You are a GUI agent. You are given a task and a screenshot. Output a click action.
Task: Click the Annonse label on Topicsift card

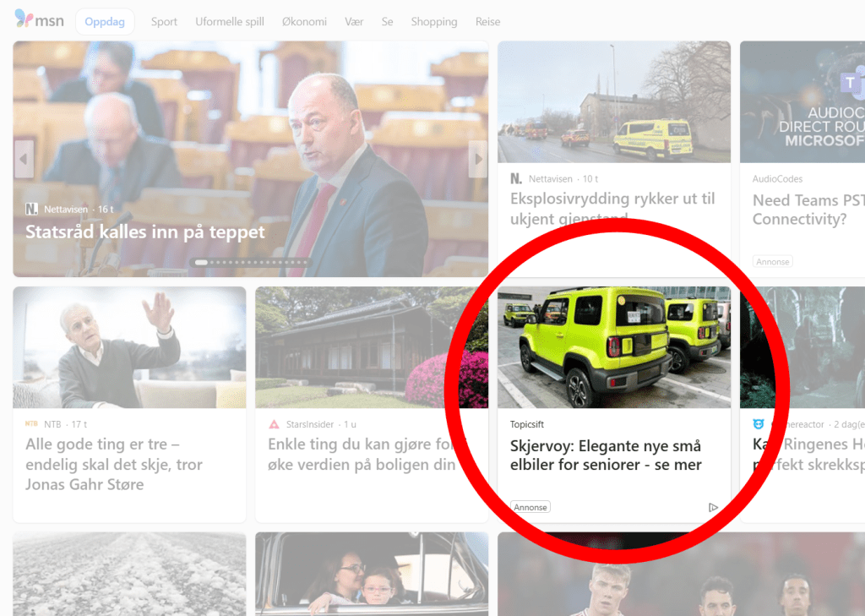pos(530,507)
